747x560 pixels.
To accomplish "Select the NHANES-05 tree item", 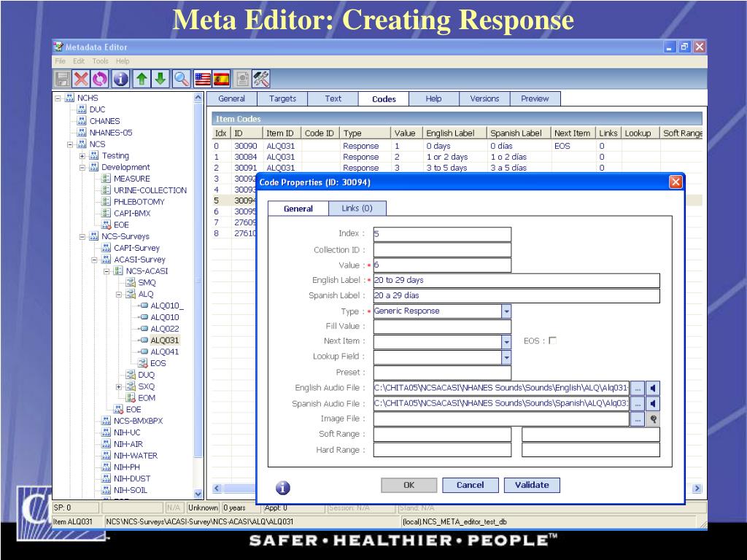I will coord(111,133).
